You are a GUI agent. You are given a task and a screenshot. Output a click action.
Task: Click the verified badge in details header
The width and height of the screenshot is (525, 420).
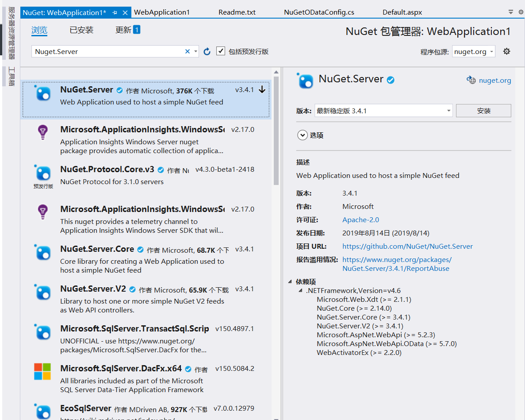pos(391,80)
